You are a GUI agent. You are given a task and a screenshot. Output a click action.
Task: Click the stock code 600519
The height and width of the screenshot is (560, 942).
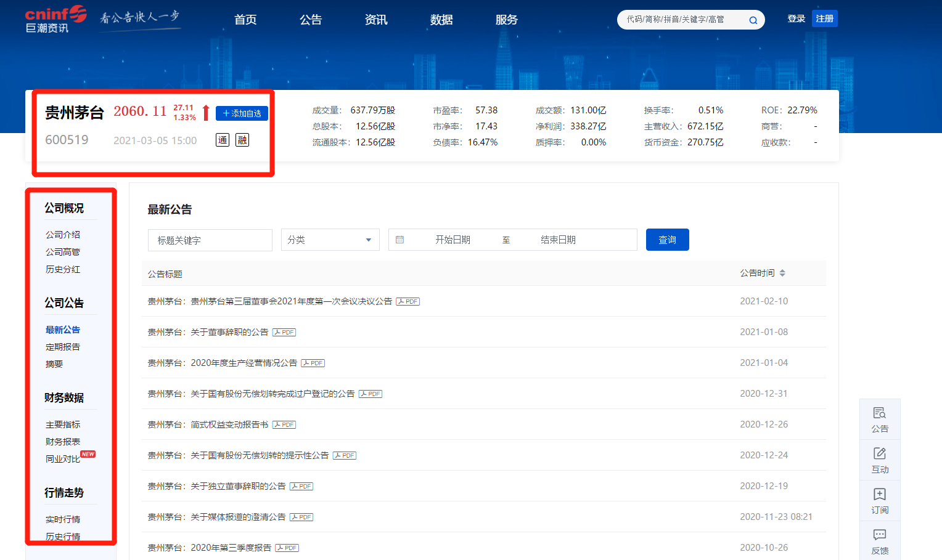tap(67, 140)
